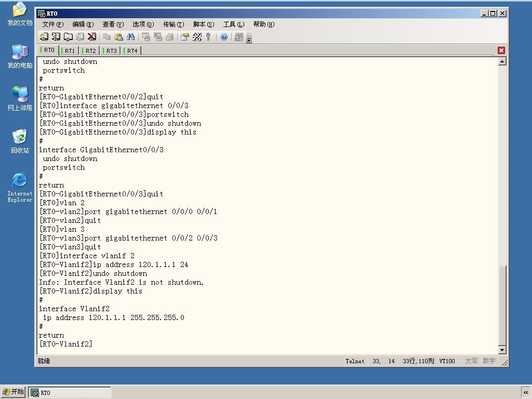The height and width of the screenshot is (399, 532).
Task: Click the window resize grip corner
Action: click(504, 363)
